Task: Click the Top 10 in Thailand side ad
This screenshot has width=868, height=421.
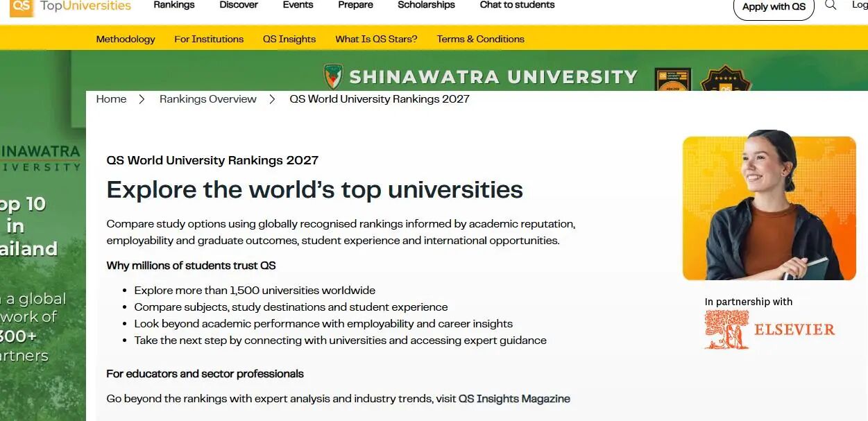Action: 43,236
